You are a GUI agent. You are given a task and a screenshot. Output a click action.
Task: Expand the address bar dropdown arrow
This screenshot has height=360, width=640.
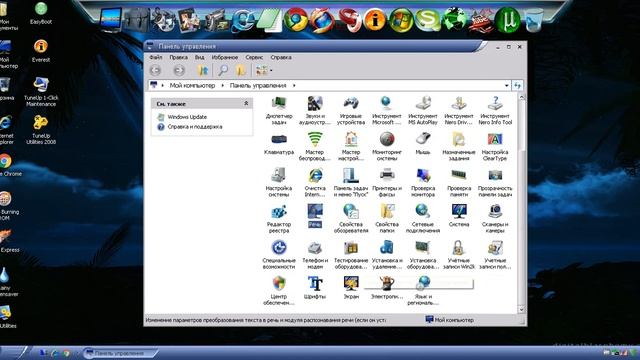coord(507,85)
